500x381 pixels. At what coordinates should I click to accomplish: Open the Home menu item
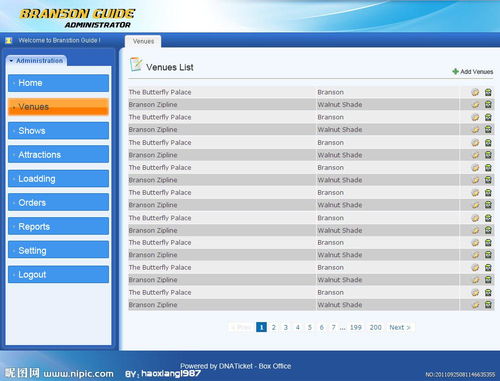point(58,83)
